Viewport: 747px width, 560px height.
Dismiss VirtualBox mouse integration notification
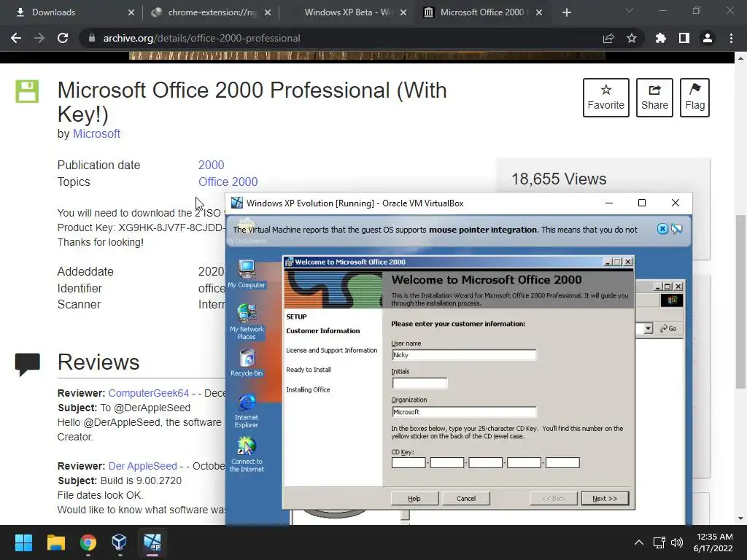[x=662, y=229]
